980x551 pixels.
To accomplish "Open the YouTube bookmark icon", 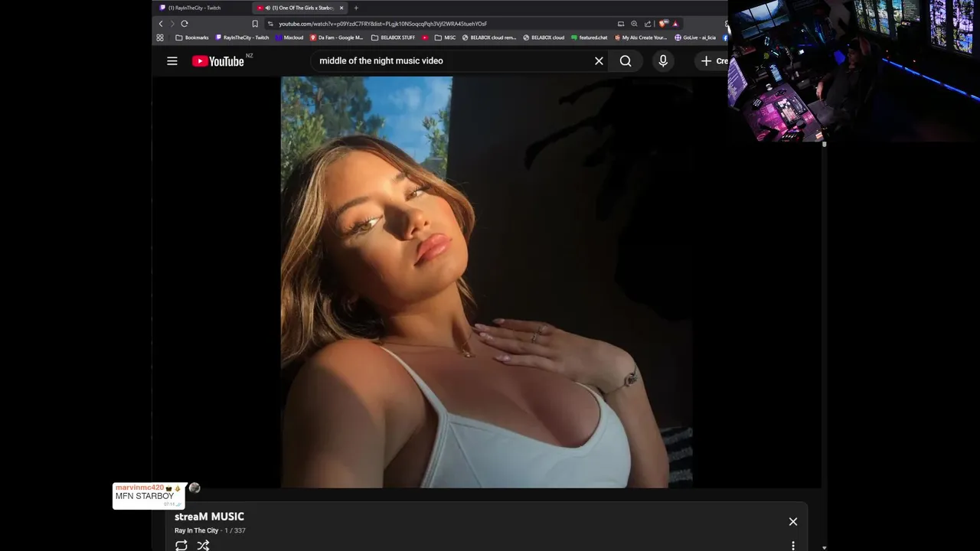I will pos(425,37).
